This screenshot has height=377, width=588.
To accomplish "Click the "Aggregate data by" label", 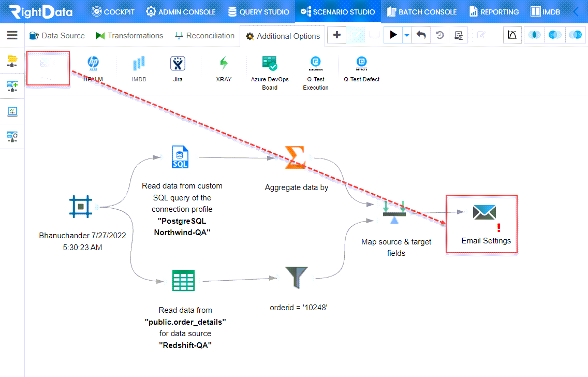I will [297, 187].
